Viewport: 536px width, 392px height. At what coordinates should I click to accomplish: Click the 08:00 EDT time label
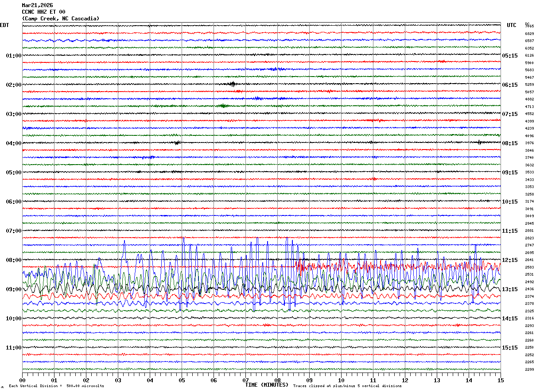[x=13, y=260]
